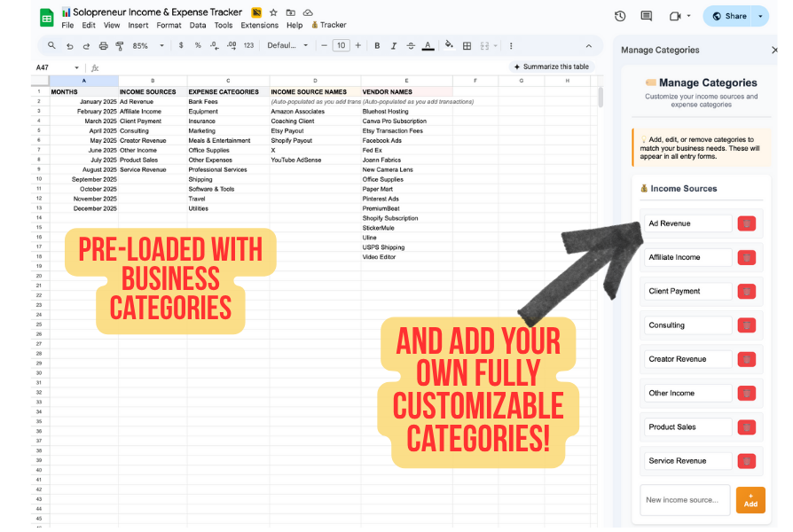Open the File menu
Screen dimensions: 793x532
67,25
